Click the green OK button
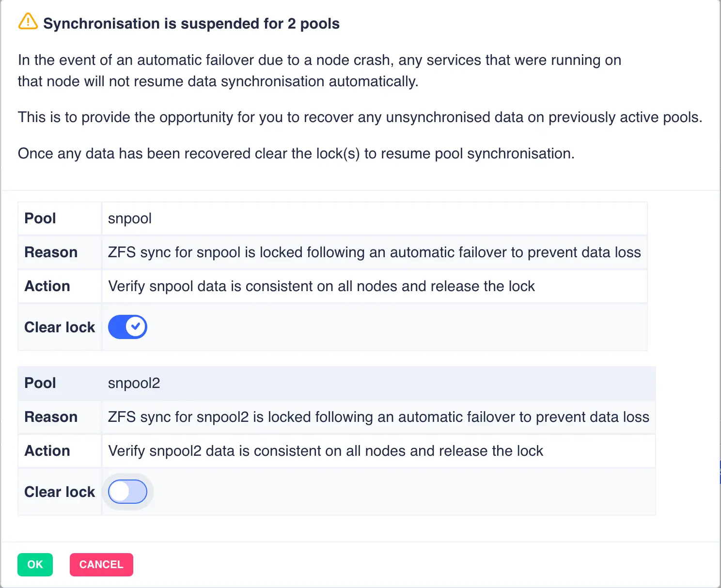This screenshot has width=721, height=588. (35, 565)
